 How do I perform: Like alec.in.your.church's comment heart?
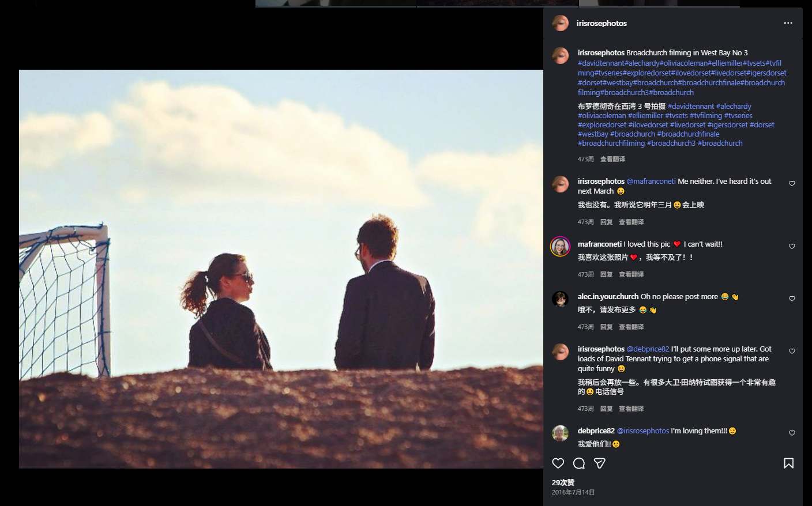click(792, 299)
